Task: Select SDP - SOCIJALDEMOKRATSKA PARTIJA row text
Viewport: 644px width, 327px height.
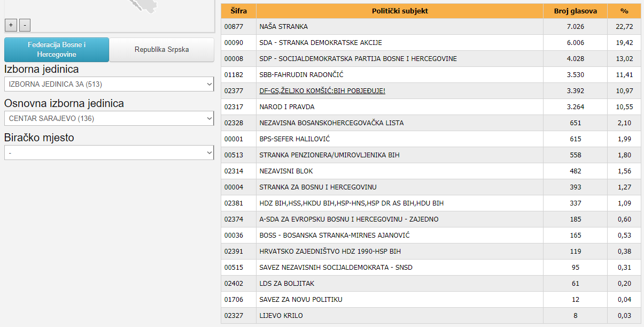Action: pos(358,59)
